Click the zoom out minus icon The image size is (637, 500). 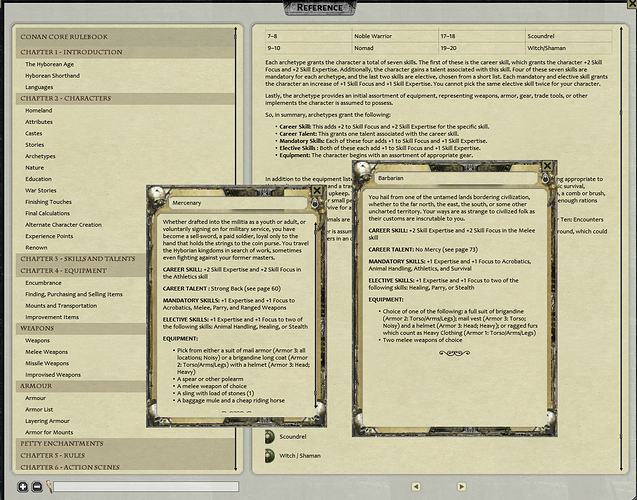37,486
